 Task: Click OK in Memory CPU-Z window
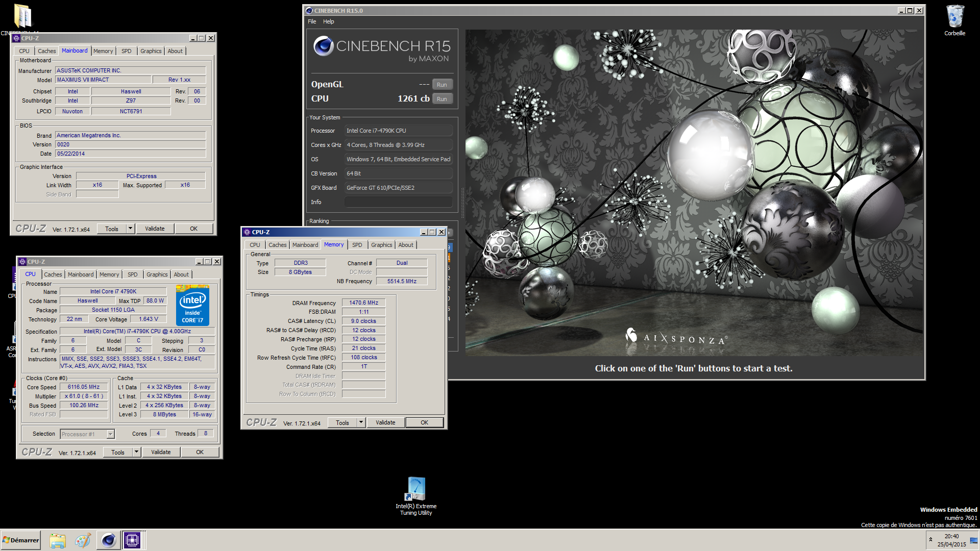tap(425, 422)
